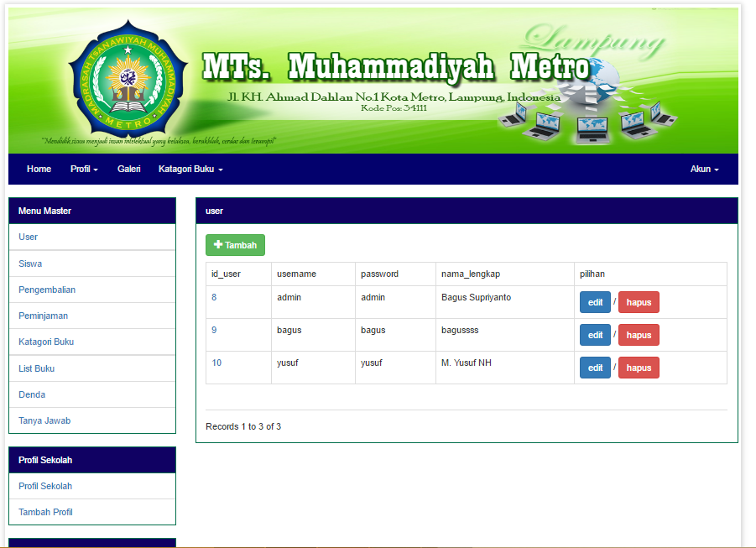Go to Pengembalian page
Image resolution: width=756 pixels, height=548 pixels.
pyautogui.click(x=92, y=290)
